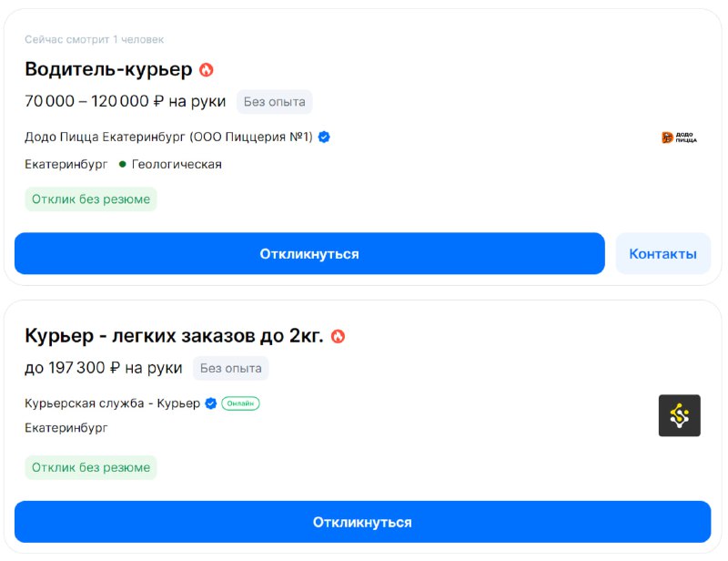
Task: Open the employer Додо Пицца Екатеринбург page
Action: pyautogui.click(x=168, y=138)
